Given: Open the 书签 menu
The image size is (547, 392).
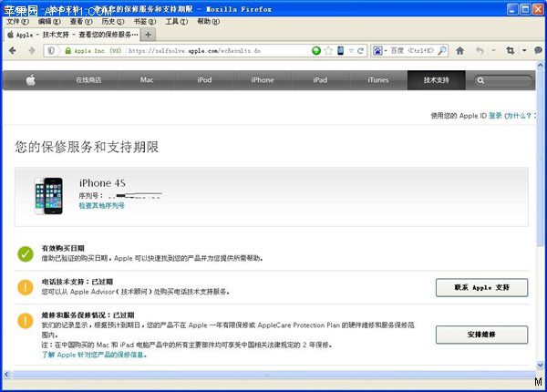Looking at the screenshot, I should pos(145,22).
